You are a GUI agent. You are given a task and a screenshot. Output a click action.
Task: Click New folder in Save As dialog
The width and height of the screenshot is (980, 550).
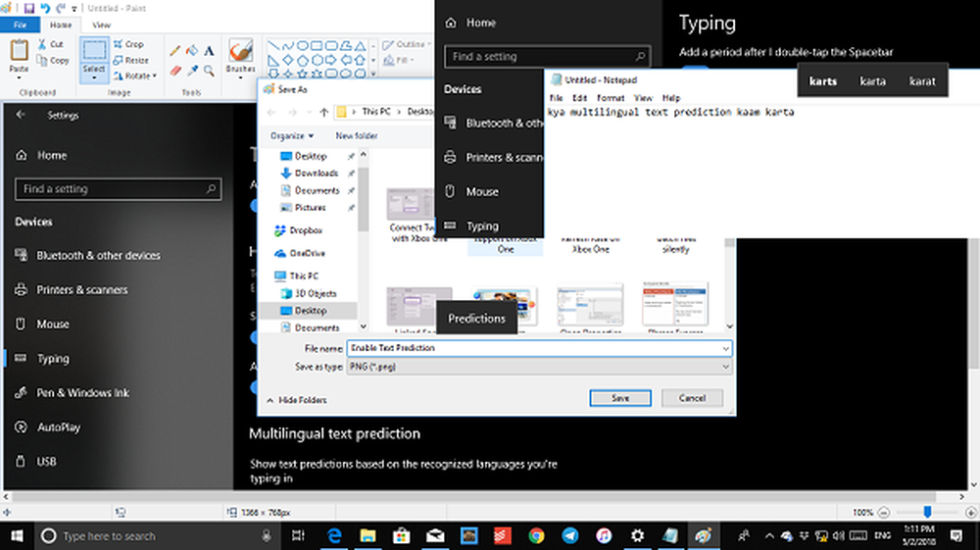(357, 135)
